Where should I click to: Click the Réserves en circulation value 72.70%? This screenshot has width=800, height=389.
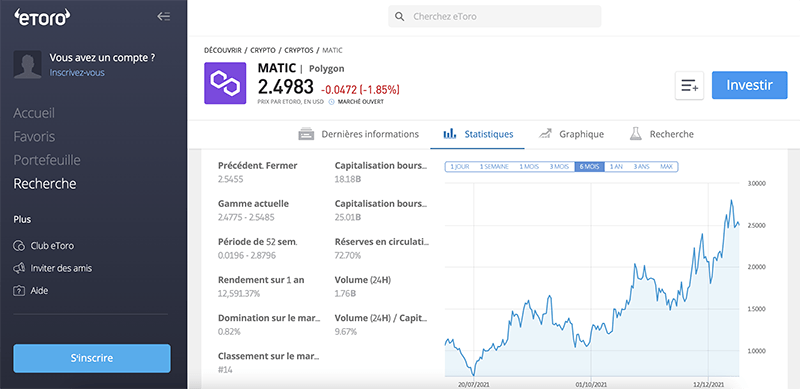click(348, 255)
